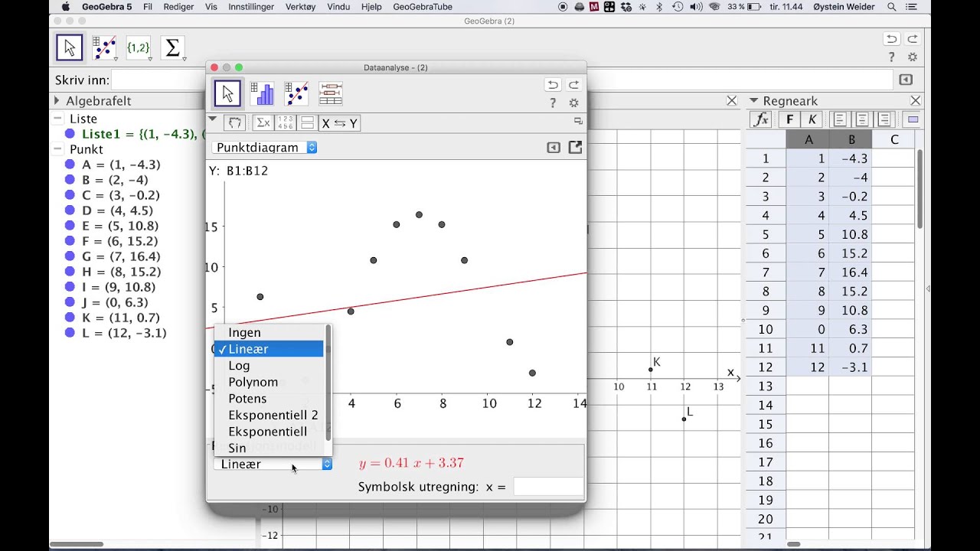The height and width of the screenshot is (551, 980).
Task: Select the Sum (Sigma) tool in main toolbar
Action: coord(173,47)
